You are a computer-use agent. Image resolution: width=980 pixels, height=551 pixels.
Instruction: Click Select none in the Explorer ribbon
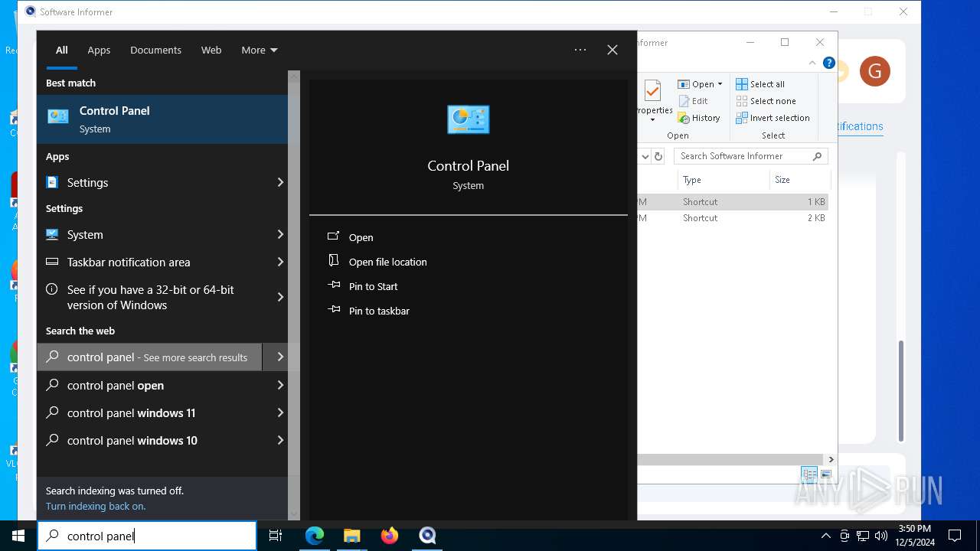pos(766,101)
